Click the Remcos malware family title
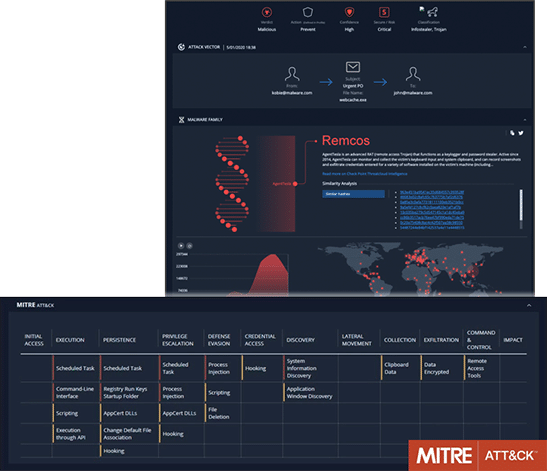 pos(345,141)
